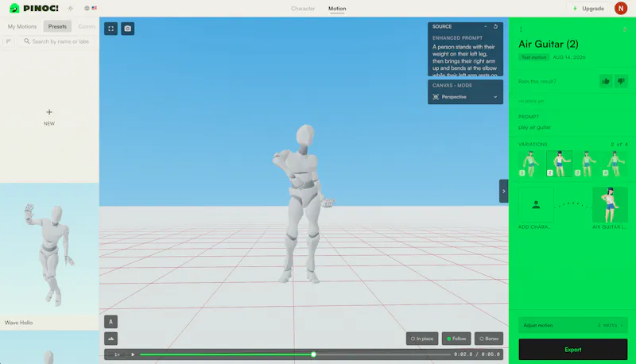636x364 pixels.
Task: Change the 1x playback speed
Action: [x=117, y=354]
